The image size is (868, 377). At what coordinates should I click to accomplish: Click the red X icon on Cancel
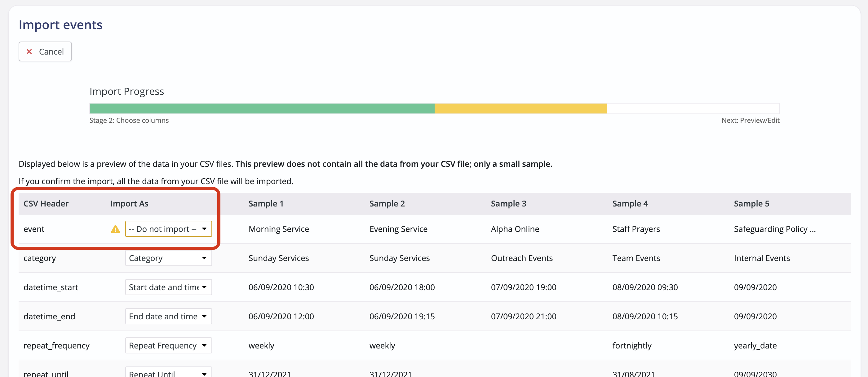[x=29, y=51]
